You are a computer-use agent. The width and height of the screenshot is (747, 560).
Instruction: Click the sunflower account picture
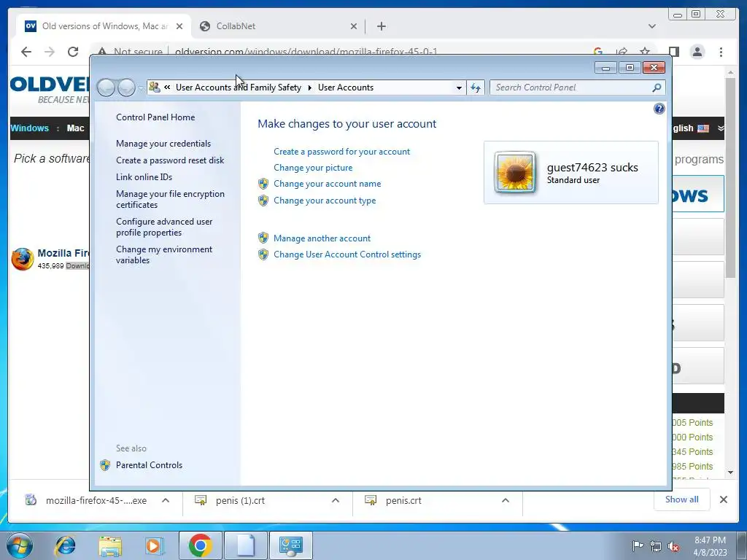point(514,172)
